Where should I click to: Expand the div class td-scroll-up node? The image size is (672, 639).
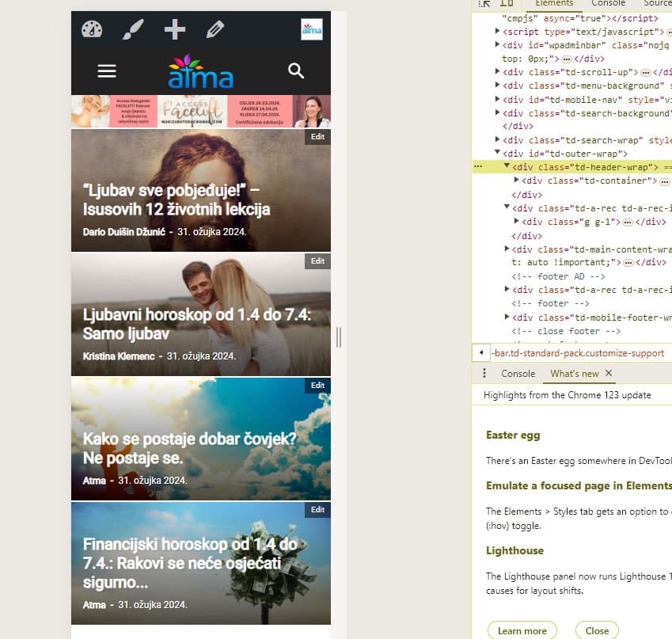click(497, 71)
